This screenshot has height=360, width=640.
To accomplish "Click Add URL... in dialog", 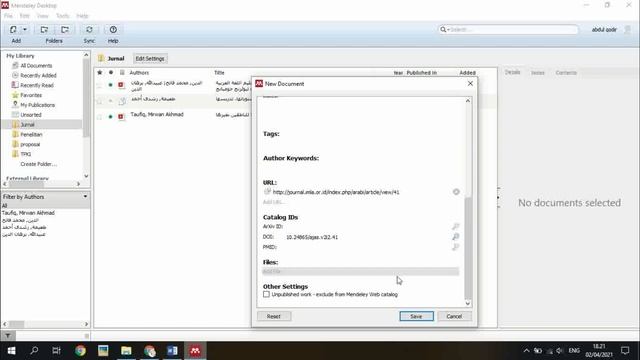I will (x=273, y=202).
